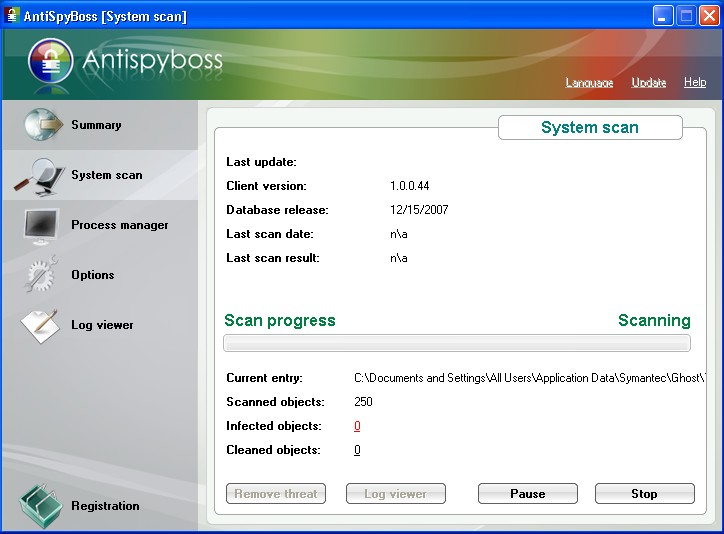Open the Options sidebar label
This screenshot has height=534, width=724.
(x=92, y=275)
